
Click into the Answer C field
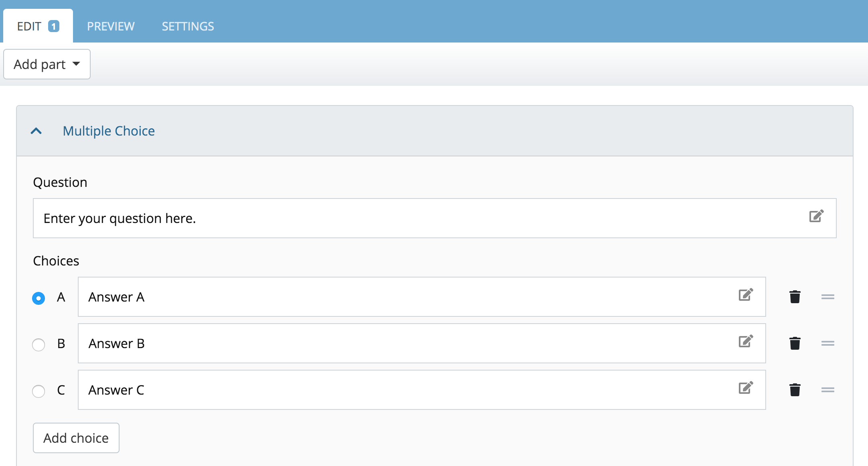422,390
